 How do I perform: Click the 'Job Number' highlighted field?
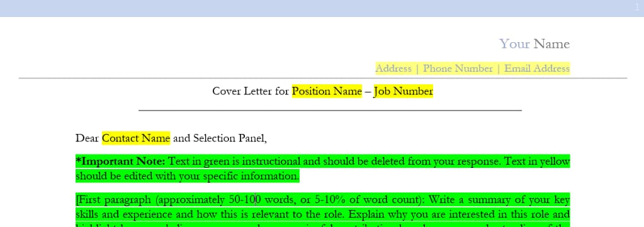[x=404, y=91]
